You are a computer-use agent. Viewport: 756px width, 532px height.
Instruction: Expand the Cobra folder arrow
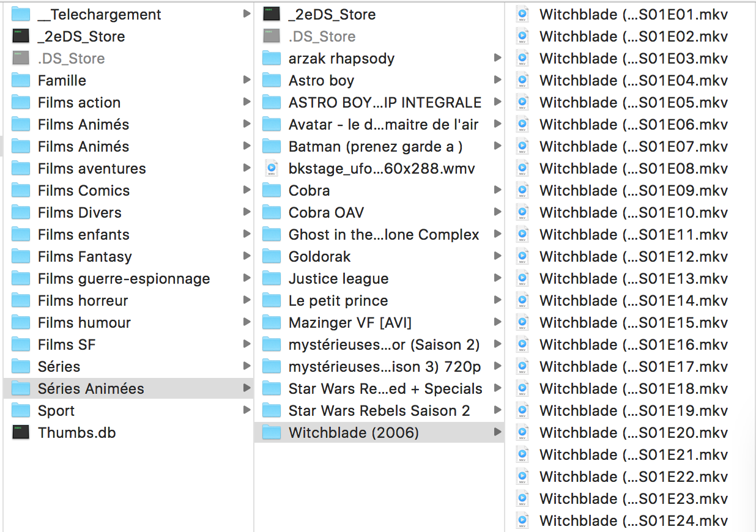click(497, 190)
